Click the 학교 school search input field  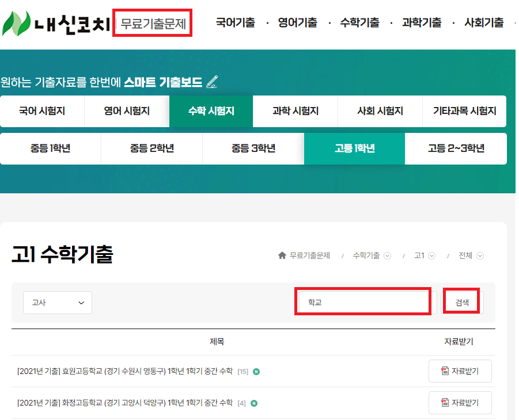[x=363, y=301]
